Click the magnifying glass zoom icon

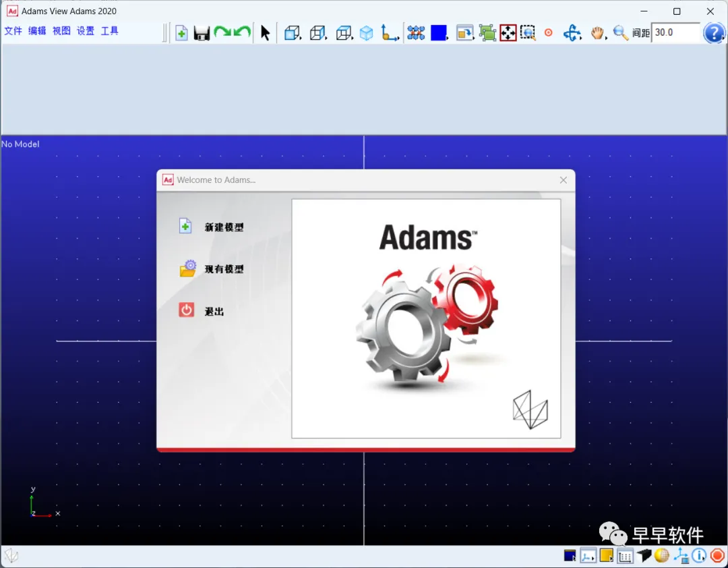[x=620, y=33]
